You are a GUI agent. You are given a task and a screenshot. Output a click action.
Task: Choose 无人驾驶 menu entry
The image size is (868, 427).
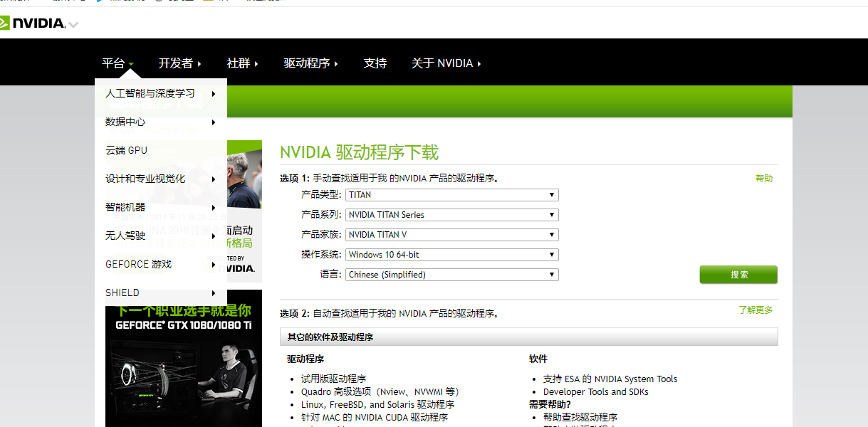click(x=161, y=236)
